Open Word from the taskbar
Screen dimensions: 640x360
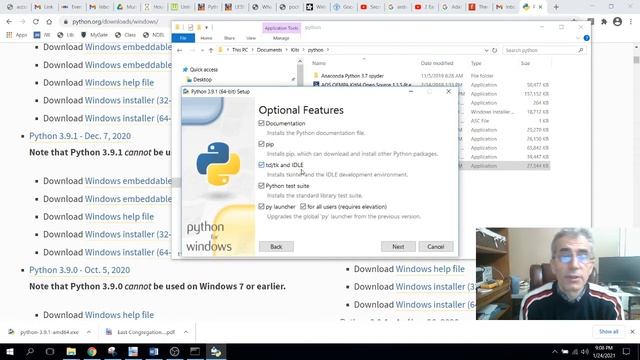[154, 351]
